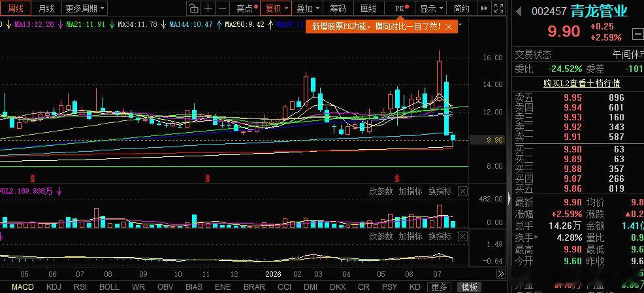The image size is (644, 293).
Task: Select the BOLL indicator tab
Action: [109, 287]
